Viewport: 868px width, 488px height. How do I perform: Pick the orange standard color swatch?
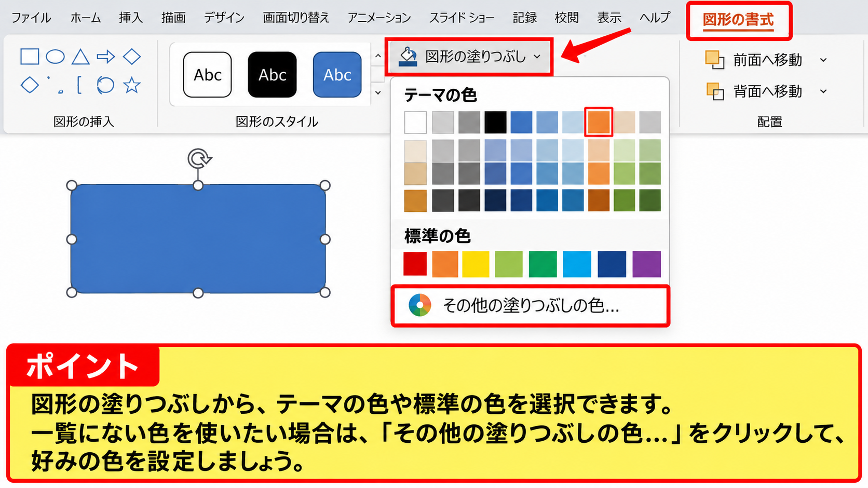(x=445, y=264)
